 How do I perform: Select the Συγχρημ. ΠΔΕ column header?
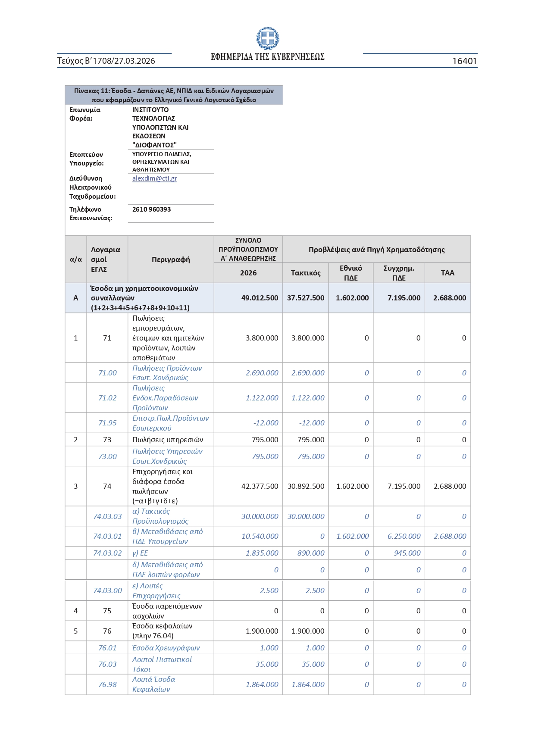399,273
